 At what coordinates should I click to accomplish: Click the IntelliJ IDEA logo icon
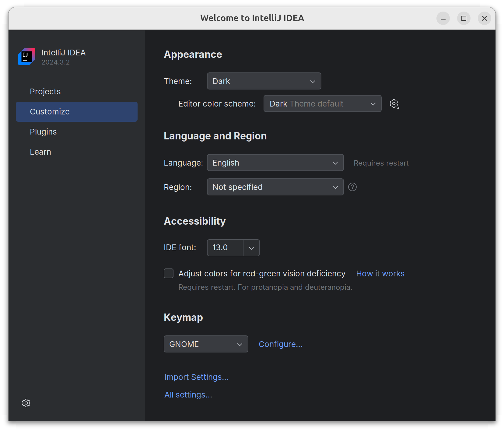pyautogui.click(x=27, y=57)
